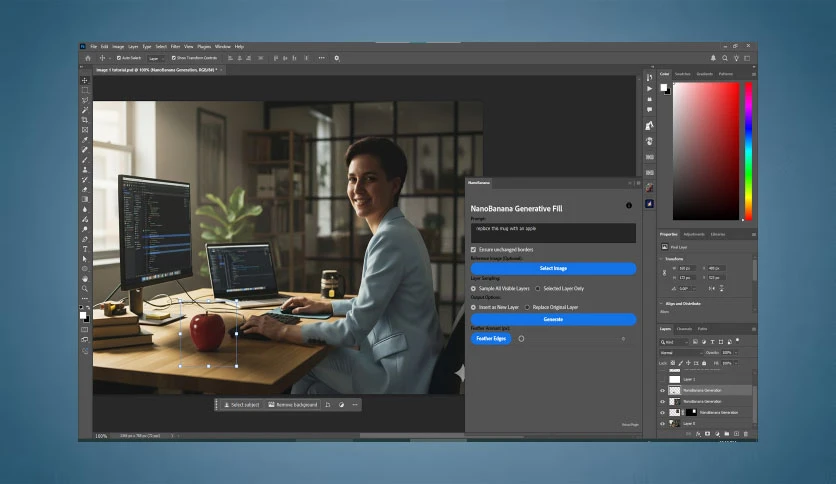Choose Selected Layer Only radio button

tap(537, 288)
